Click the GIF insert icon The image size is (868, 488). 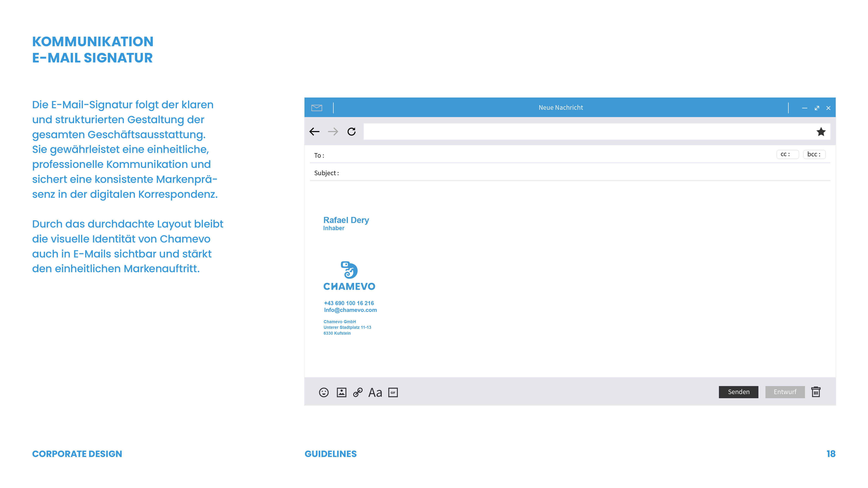393,392
